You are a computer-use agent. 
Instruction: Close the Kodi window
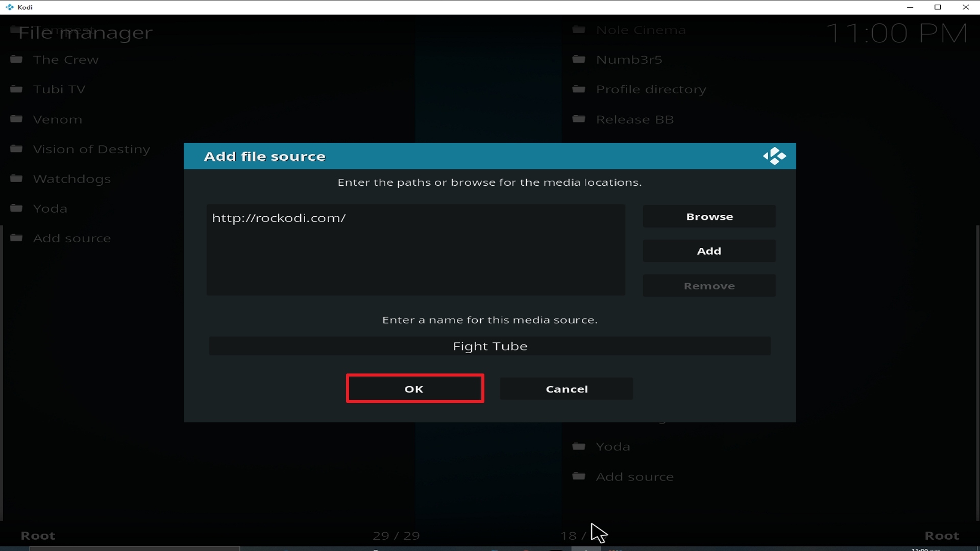[966, 7]
